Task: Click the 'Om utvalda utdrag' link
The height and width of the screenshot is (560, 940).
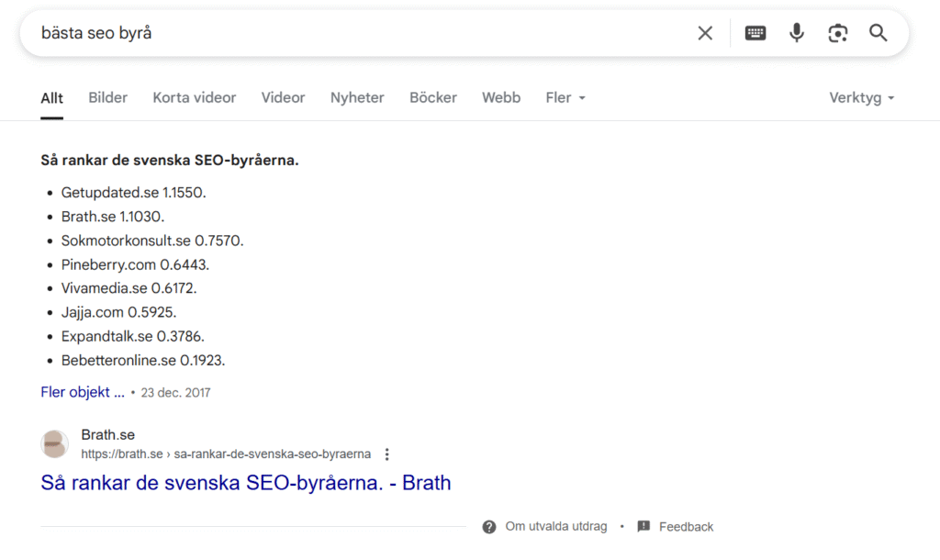Action: [555, 526]
